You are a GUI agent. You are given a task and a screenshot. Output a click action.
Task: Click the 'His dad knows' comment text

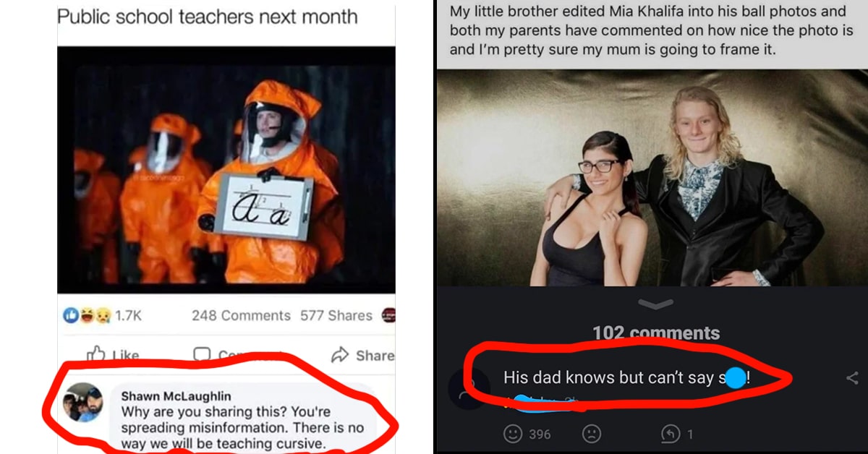point(626,377)
